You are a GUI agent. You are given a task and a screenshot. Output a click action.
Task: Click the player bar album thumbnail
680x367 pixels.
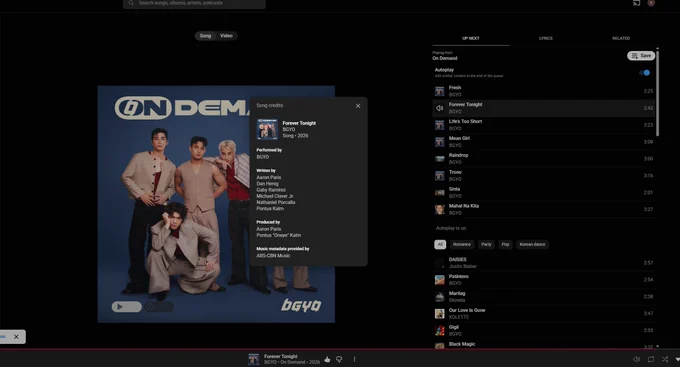[253, 359]
